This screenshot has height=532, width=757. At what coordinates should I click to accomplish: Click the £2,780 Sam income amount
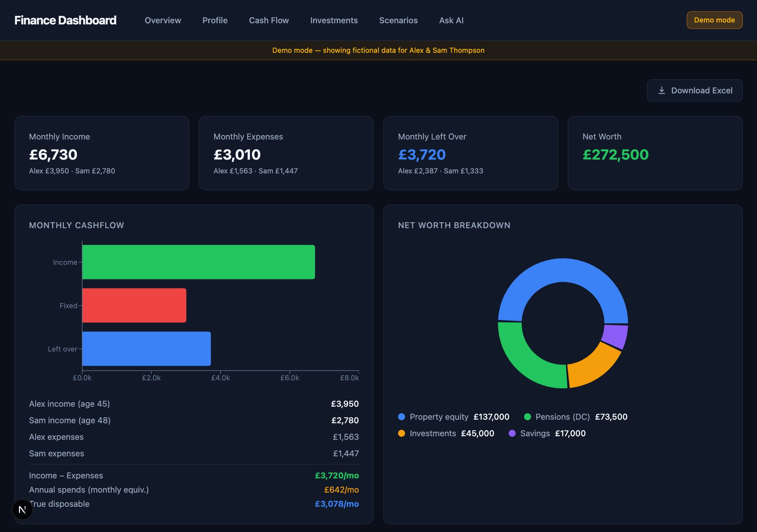pos(345,420)
